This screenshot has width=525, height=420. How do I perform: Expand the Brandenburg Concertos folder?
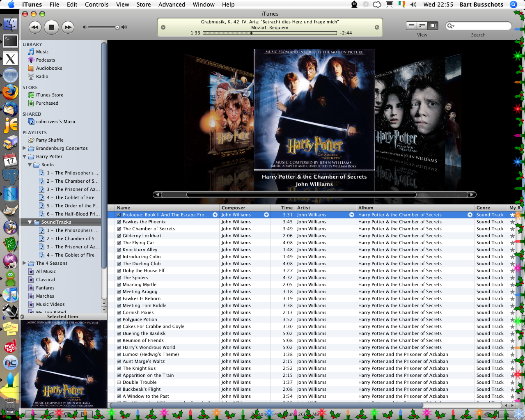click(x=24, y=148)
